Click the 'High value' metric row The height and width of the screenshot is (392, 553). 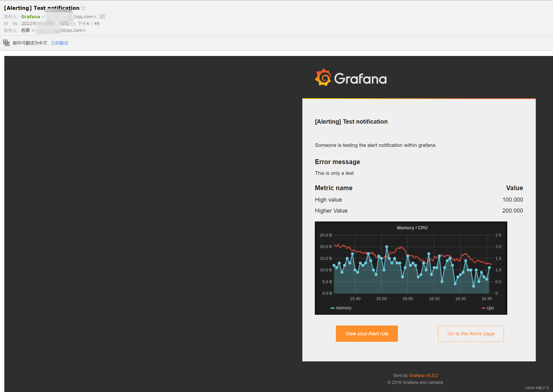pyautogui.click(x=419, y=200)
